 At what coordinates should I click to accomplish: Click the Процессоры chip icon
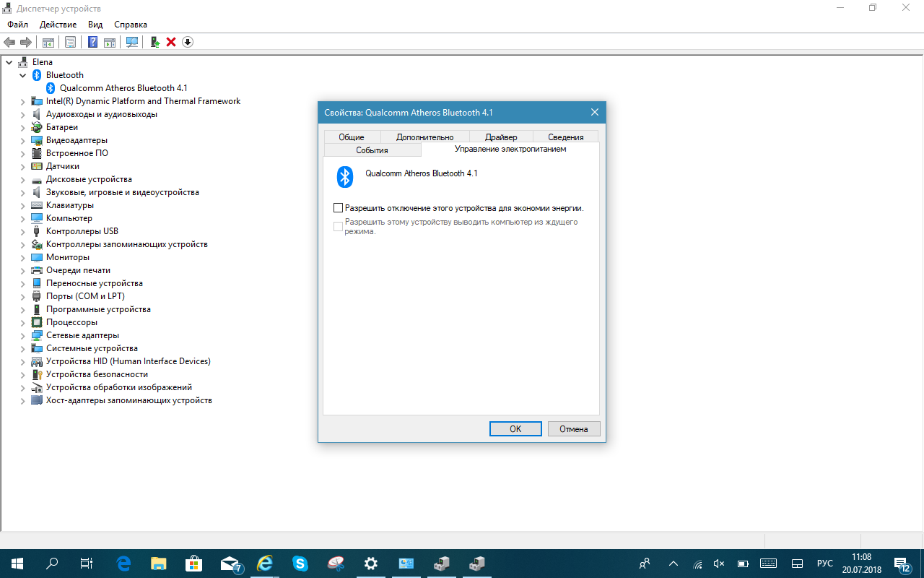37,322
